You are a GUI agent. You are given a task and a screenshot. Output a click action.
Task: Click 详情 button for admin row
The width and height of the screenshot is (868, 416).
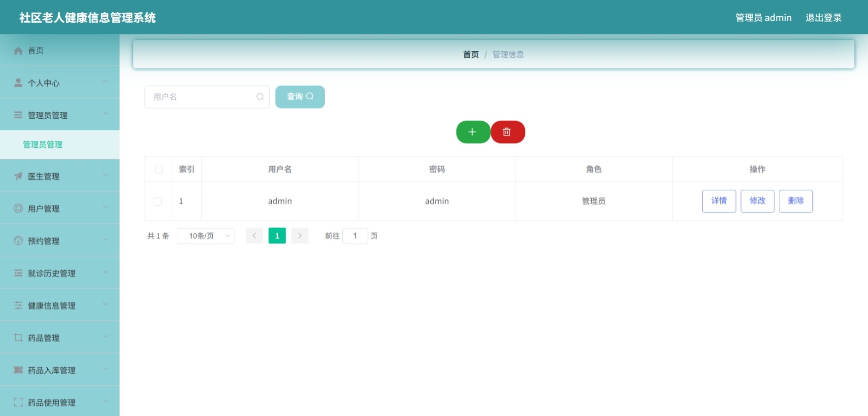click(x=719, y=201)
